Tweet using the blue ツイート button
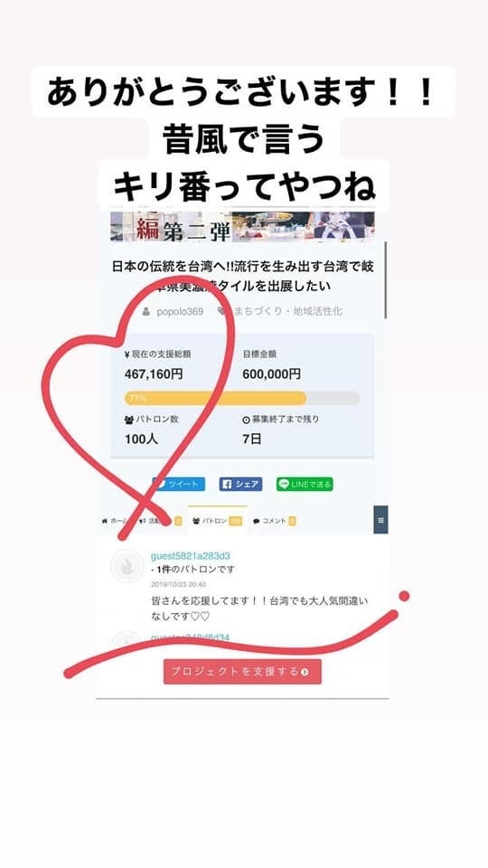Image resolution: width=488 pixels, height=868 pixels. [x=179, y=484]
